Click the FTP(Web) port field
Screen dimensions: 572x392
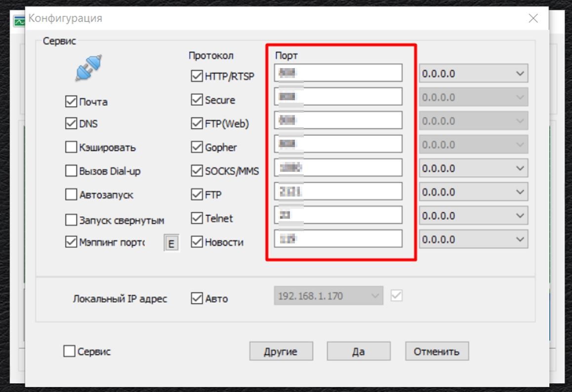(x=338, y=120)
